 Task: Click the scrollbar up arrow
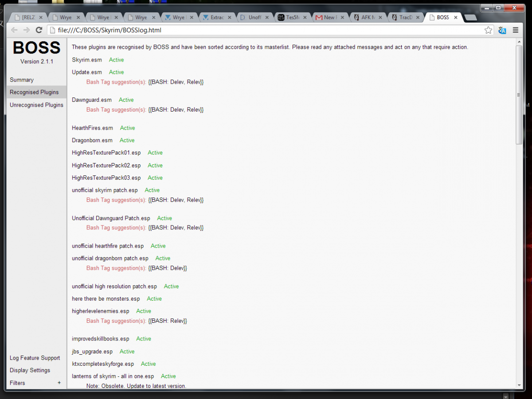(x=519, y=42)
